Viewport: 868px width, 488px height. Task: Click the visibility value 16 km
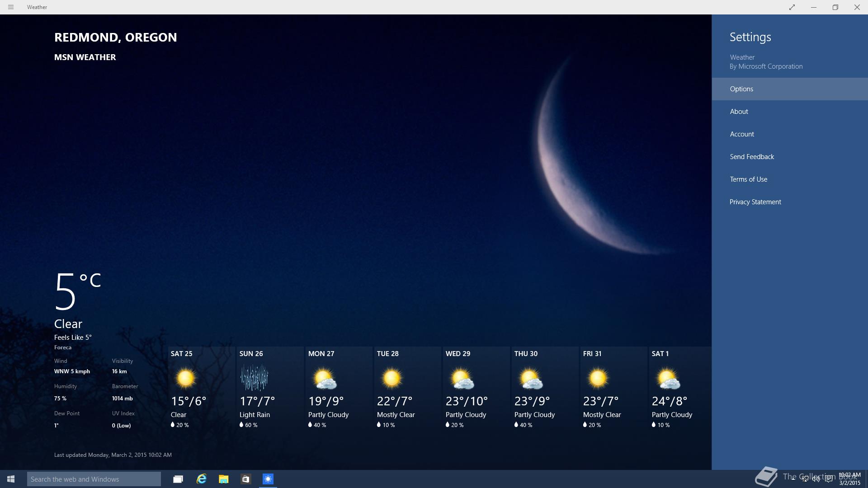(119, 371)
